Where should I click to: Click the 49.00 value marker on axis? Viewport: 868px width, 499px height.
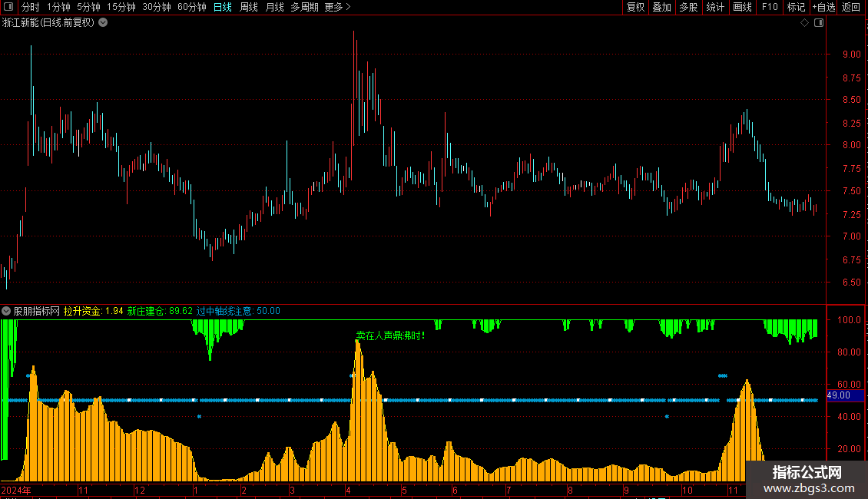[845, 395]
